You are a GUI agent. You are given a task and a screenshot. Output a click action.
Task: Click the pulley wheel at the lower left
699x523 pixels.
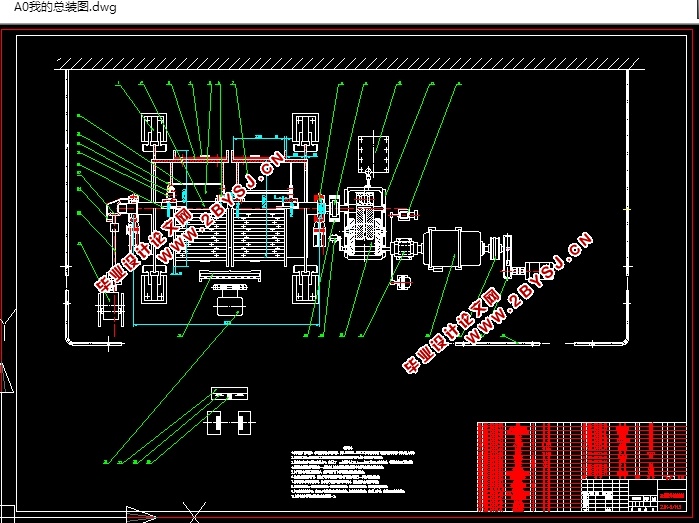111,309
